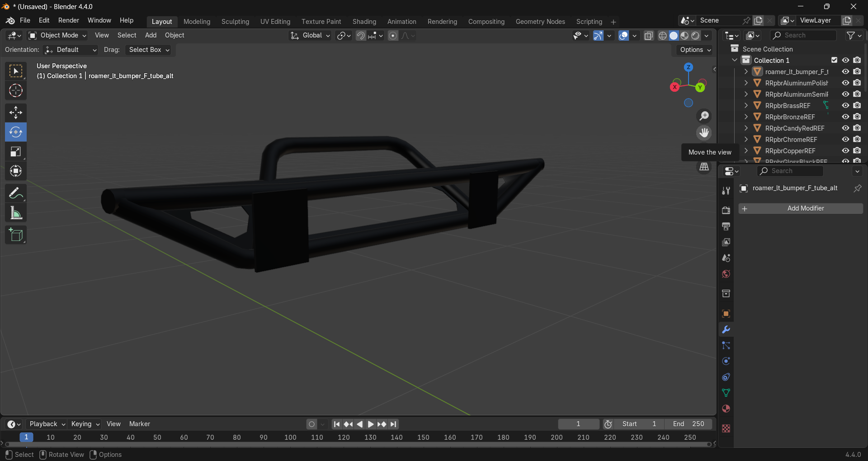Select the Move tool in toolbar
868x461 pixels.
pyautogui.click(x=16, y=113)
